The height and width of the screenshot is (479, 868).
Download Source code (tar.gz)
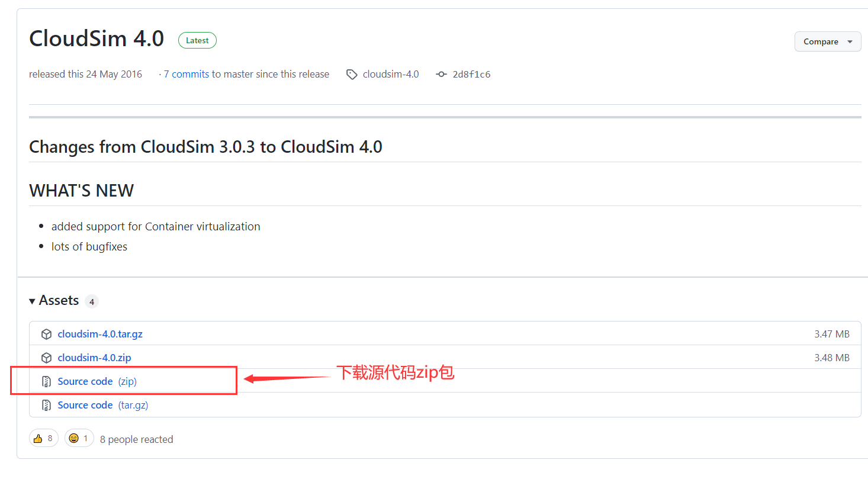tap(103, 405)
